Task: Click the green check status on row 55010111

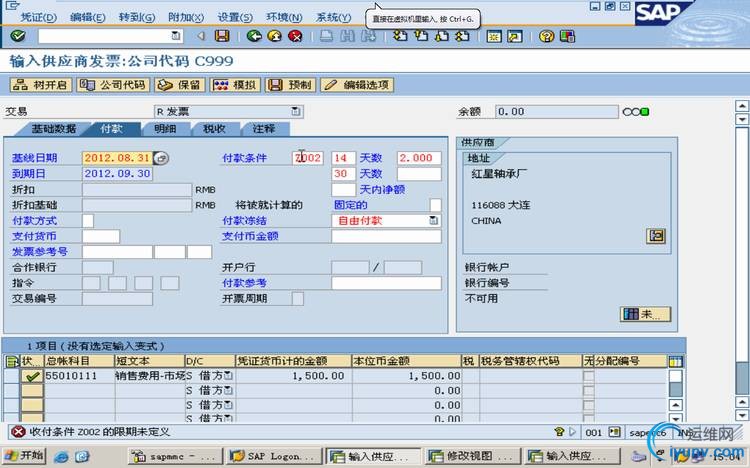Action: point(32,376)
